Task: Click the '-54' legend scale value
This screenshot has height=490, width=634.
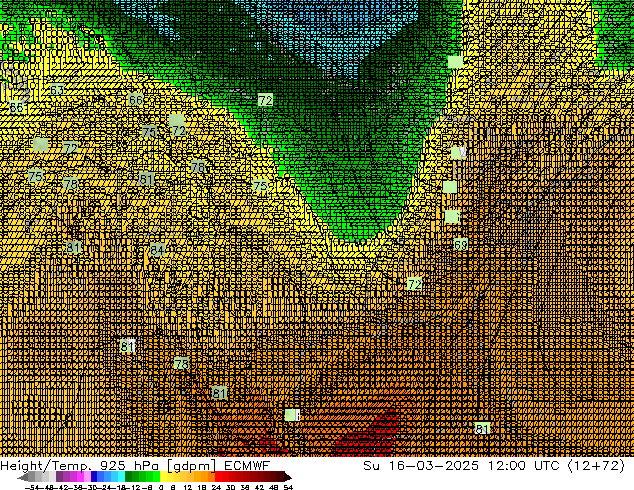Action: (x=32, y=487)
